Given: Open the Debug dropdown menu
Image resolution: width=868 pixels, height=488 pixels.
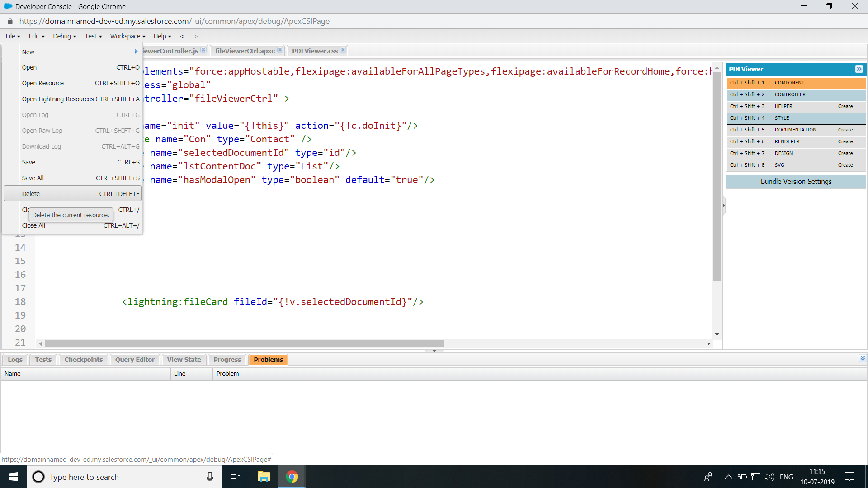Looking at the screenshot, I should pyautogui.click(x=64, y=36).
